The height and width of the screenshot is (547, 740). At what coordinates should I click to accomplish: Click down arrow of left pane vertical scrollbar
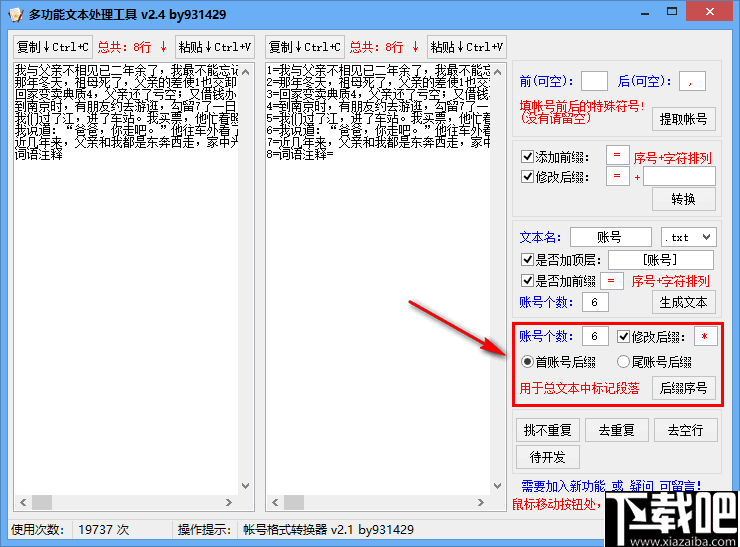click(245, 486)
